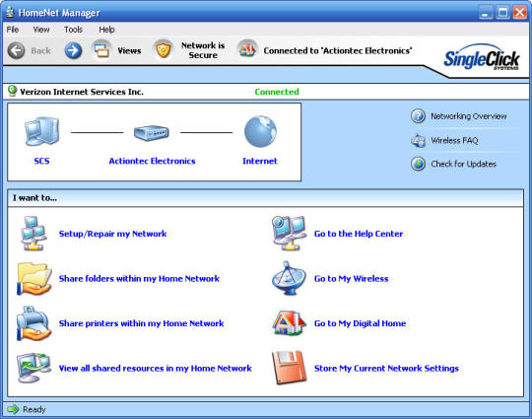Open the Go to My Wireless link
The height and width of the screenshot is (419, 532).
(351, 278)
